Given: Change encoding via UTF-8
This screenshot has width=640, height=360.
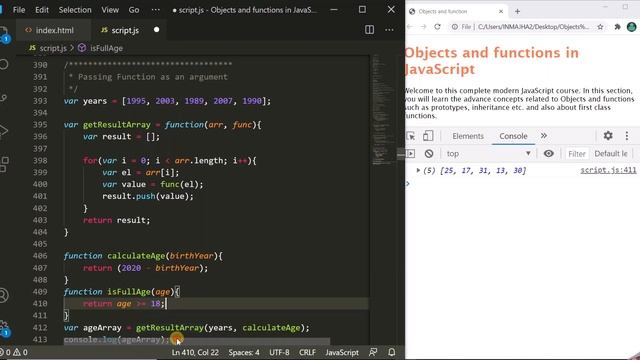Looking at the screenshot, I should pos(279,352).
